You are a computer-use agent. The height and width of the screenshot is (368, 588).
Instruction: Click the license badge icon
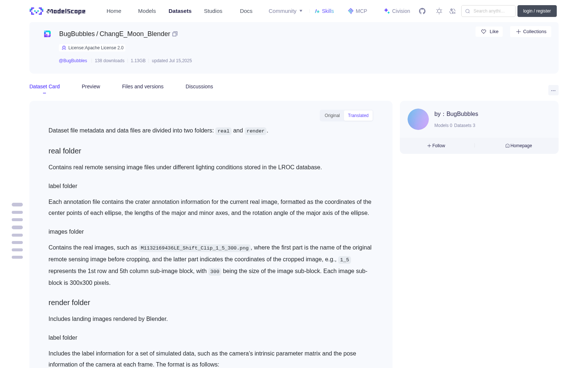click(x=64, y=48)
